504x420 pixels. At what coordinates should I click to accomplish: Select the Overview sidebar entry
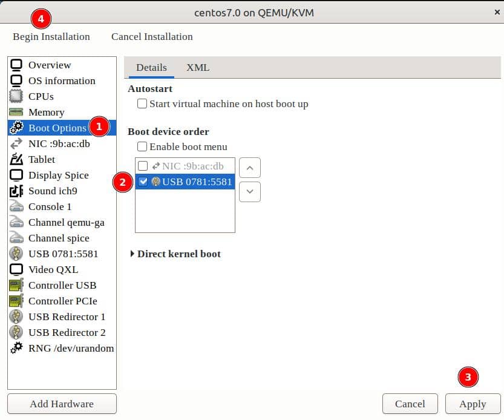pos(62,65)
